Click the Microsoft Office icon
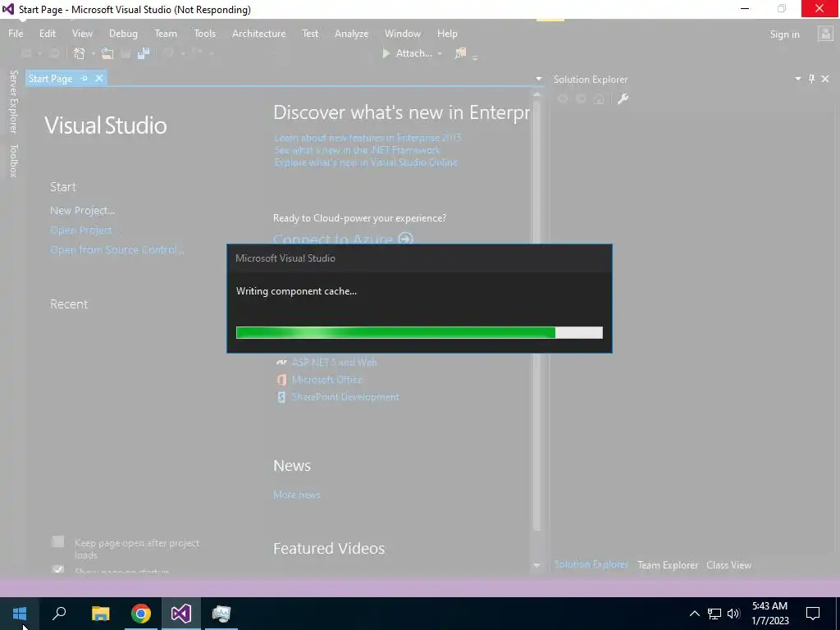Viewport: 840px width, 630px height. 281,380
